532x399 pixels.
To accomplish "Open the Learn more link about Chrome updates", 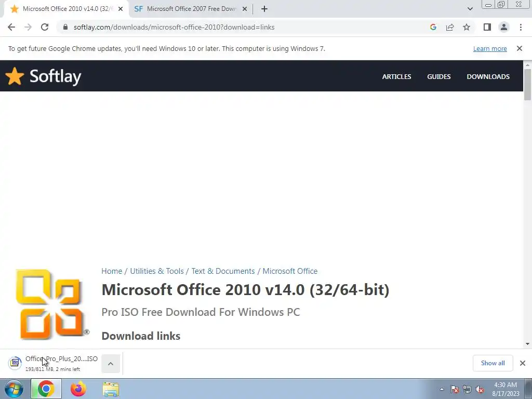I will 490,48.
